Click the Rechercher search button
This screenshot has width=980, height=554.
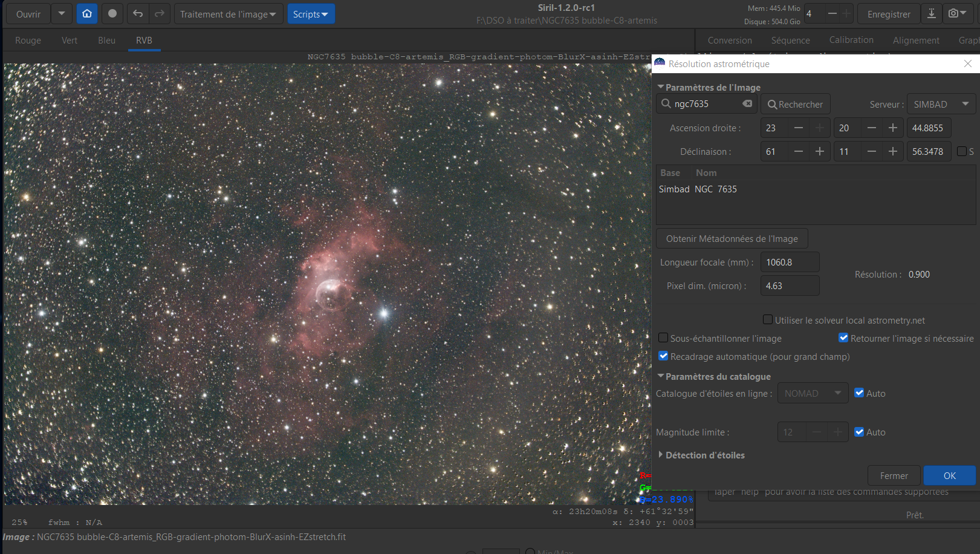click(x=796, y=104)
